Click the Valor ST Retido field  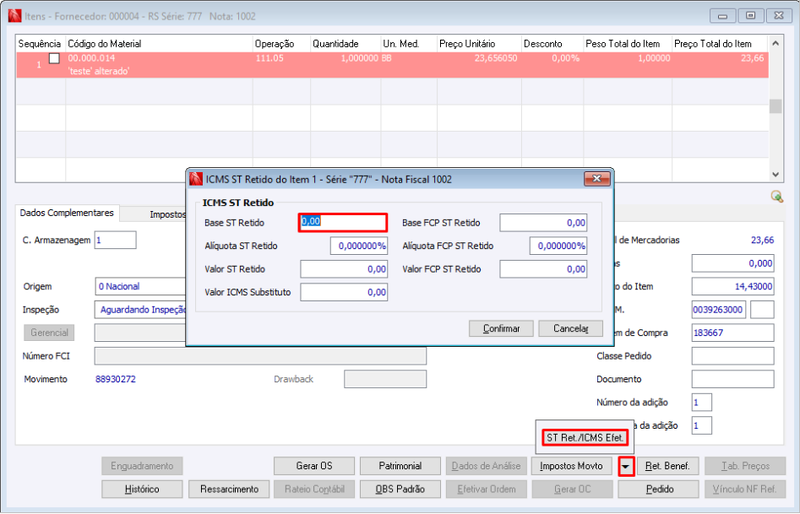pyautogui.click(x=344, y=269)
